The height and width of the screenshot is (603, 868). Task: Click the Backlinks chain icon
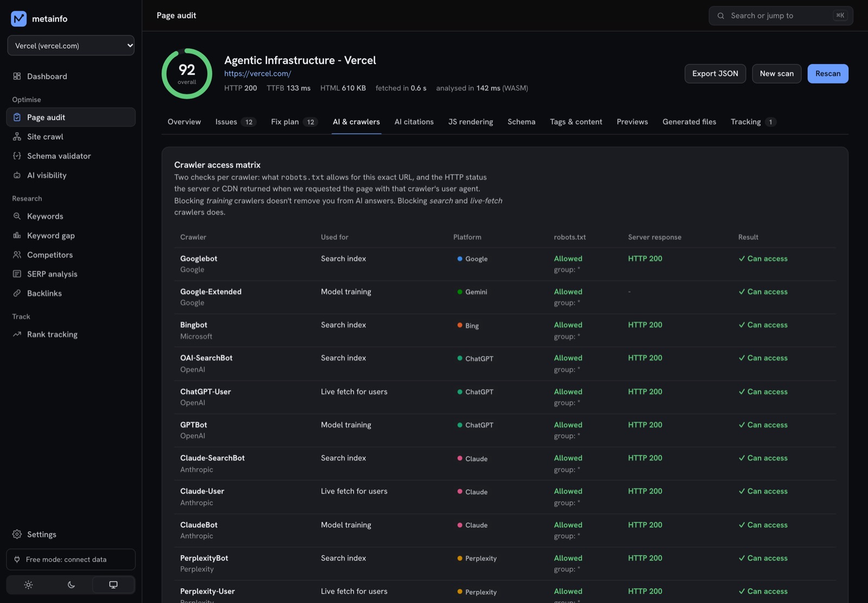[x=17, y=293]
